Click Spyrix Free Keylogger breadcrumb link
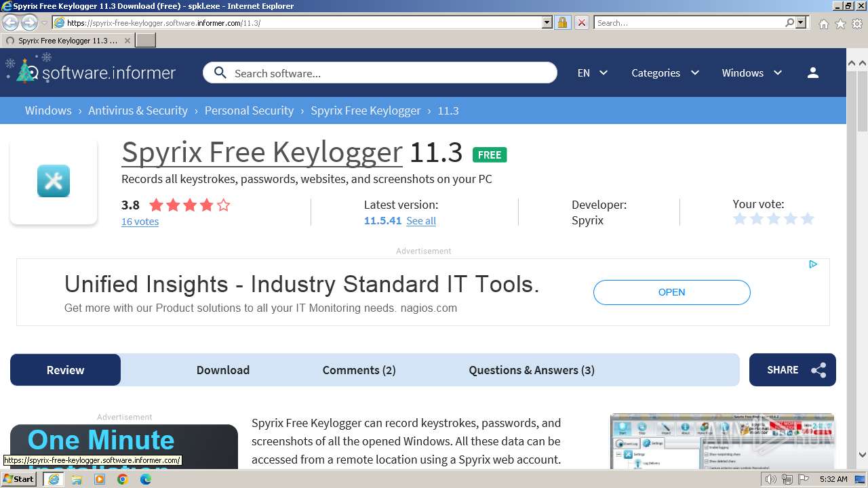This screenshot has width=868, height=488. [x=366, y=110]
